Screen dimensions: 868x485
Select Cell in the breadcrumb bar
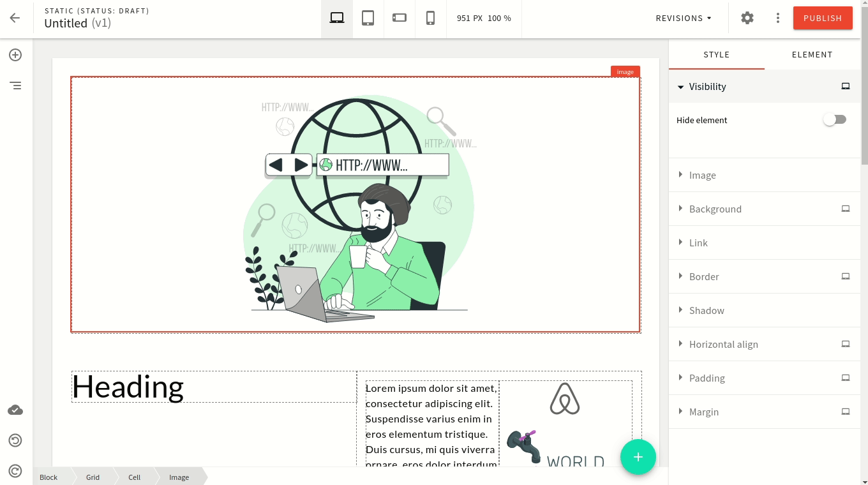tap(134, 477)
